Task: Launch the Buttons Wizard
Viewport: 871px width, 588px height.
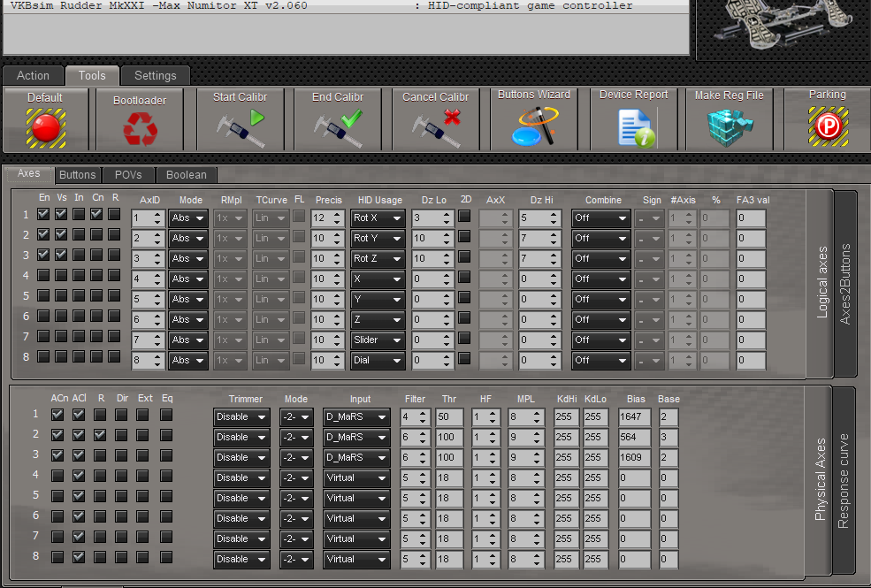Action: coord(534,126)
